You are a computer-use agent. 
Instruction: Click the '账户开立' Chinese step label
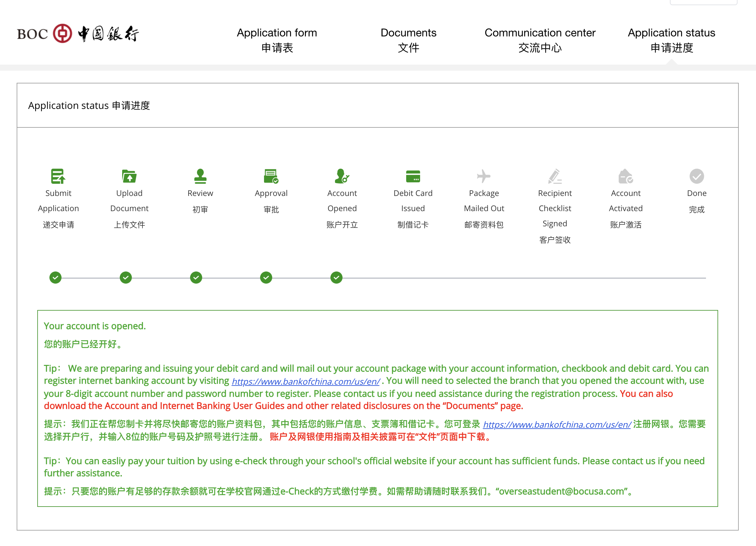(342, 224)
